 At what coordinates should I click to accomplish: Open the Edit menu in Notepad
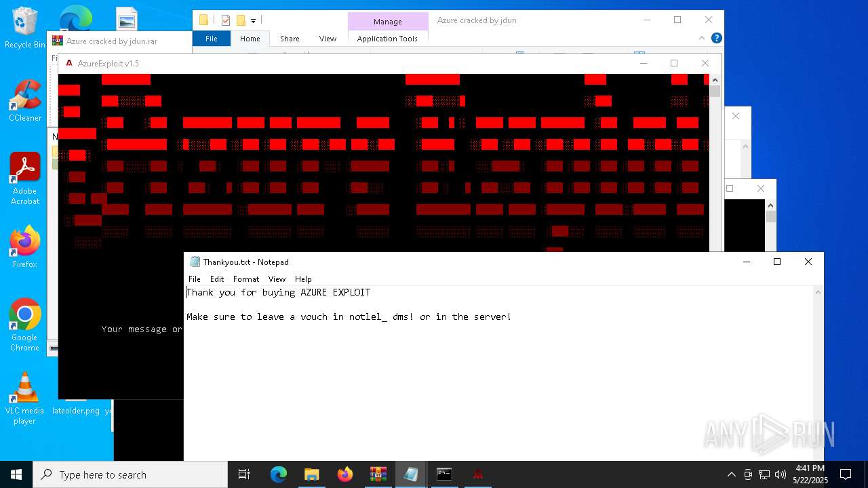[217, 279]
